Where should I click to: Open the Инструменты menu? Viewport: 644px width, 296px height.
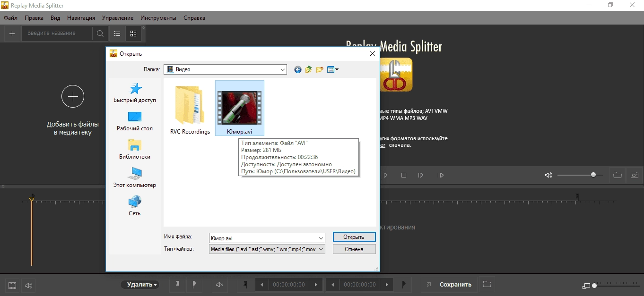(158, 18)
